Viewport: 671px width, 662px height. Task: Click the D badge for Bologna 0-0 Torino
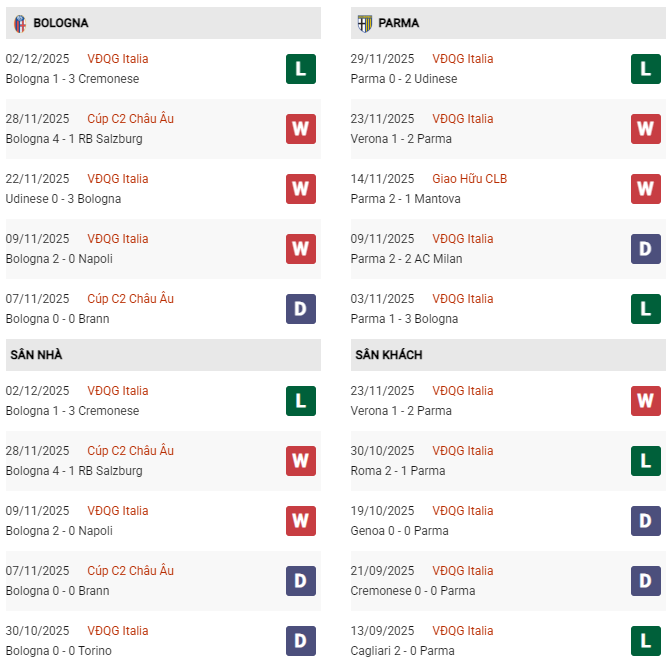300,641
